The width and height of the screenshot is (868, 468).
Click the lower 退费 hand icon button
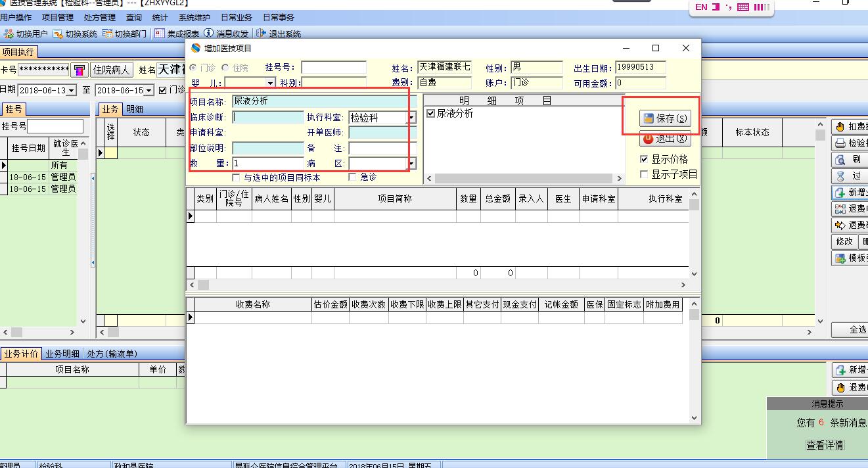coord(840,387)
